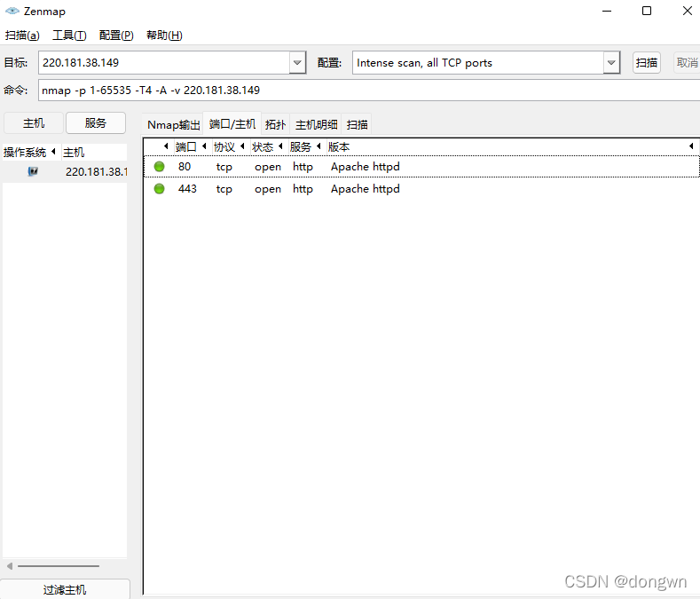Click the host list horizontal scrollbar
Image resolution: width=700 pixels, height=599 pixels.
tap(58, 566)
